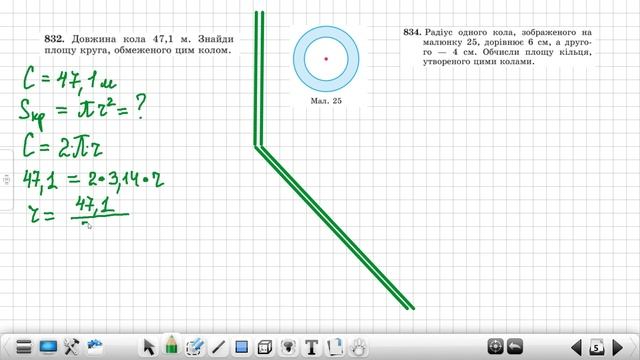Select problem number "832." text

coord(54,39)
